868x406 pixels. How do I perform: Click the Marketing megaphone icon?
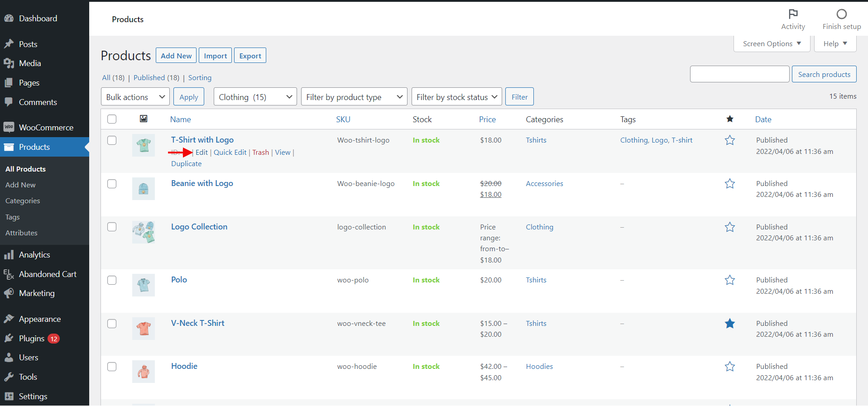[9, 293]
